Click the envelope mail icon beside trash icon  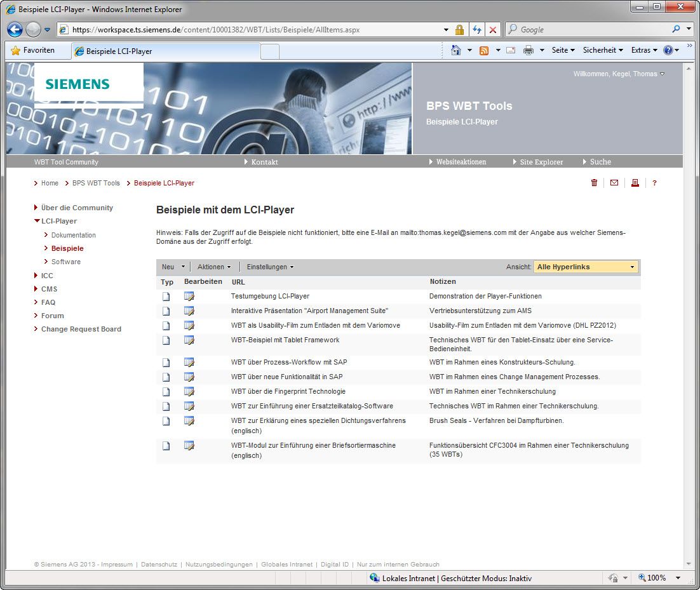[614, 183]
